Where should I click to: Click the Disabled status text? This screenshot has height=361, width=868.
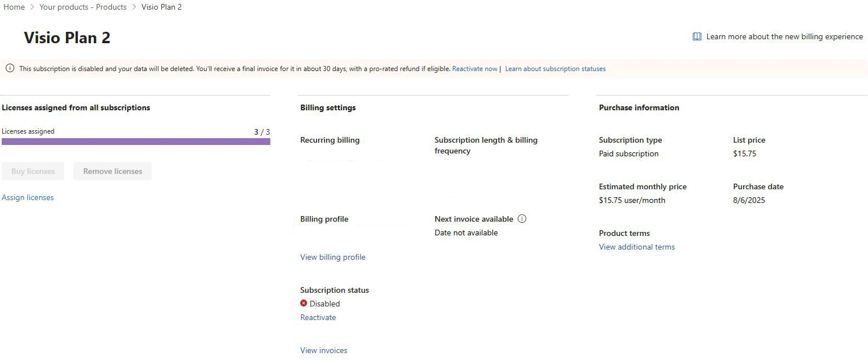coord(325,304)
